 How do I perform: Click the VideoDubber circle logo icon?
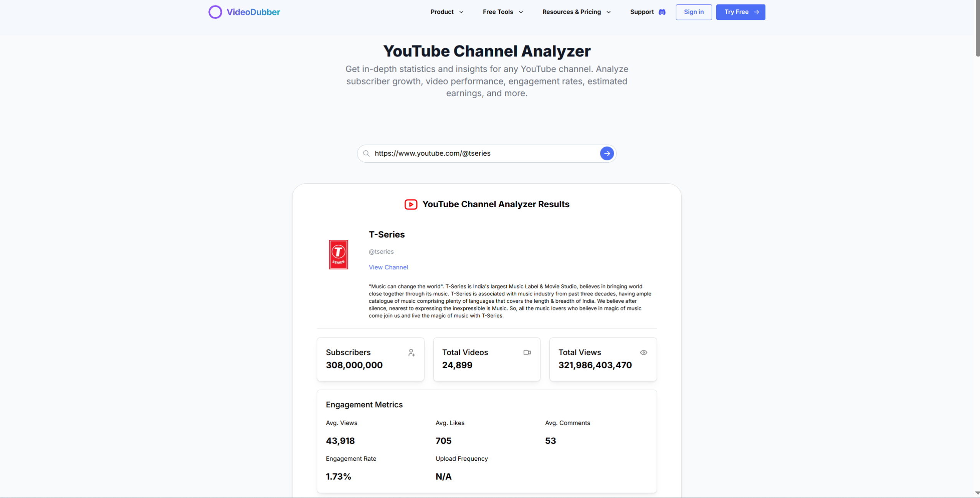[215, 12]
